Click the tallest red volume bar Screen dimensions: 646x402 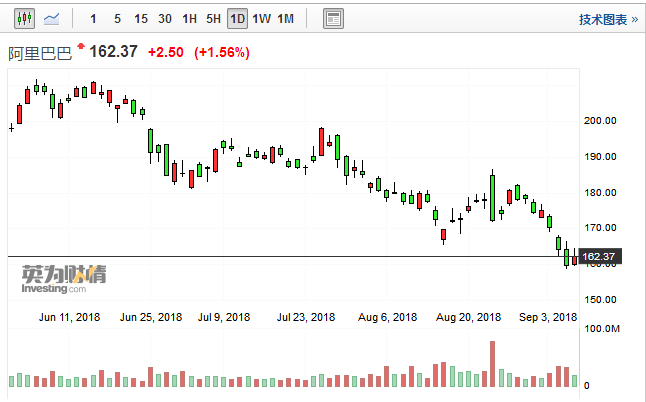point(492,364)
